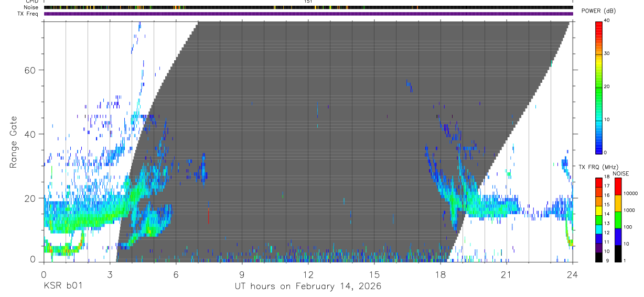Click the purple TX Freq strip above plot

point(308,14)
